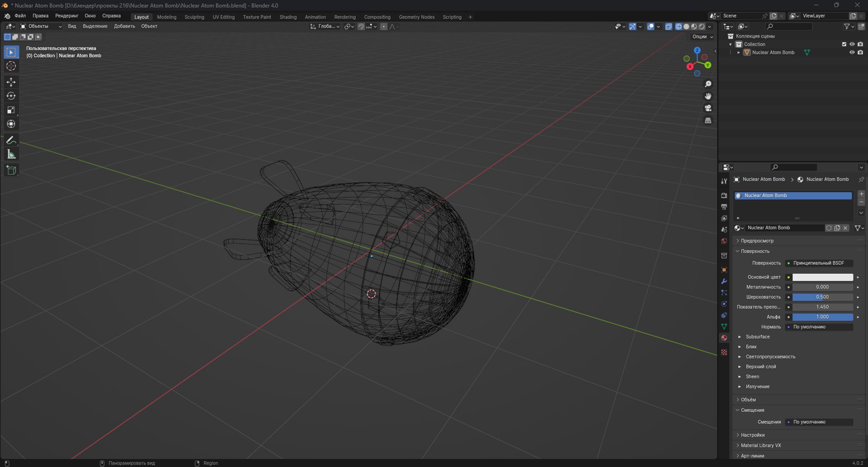Screen dimensions: 868x467
Task: Open the Tool properties tab
Action: coord(724,181)
